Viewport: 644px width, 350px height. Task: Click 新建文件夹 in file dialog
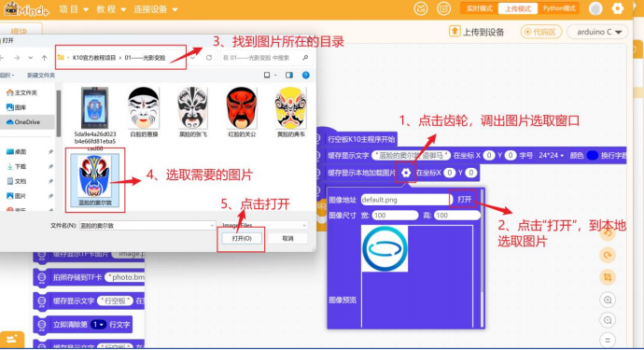[x=41, y=76]
